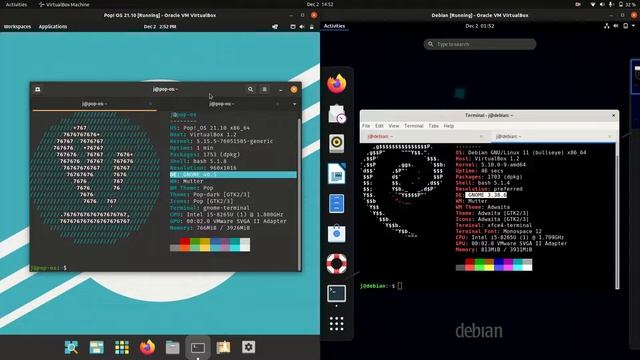
Task: Click host Wi-Fi icon in top bar
Action: click(593, 4)
